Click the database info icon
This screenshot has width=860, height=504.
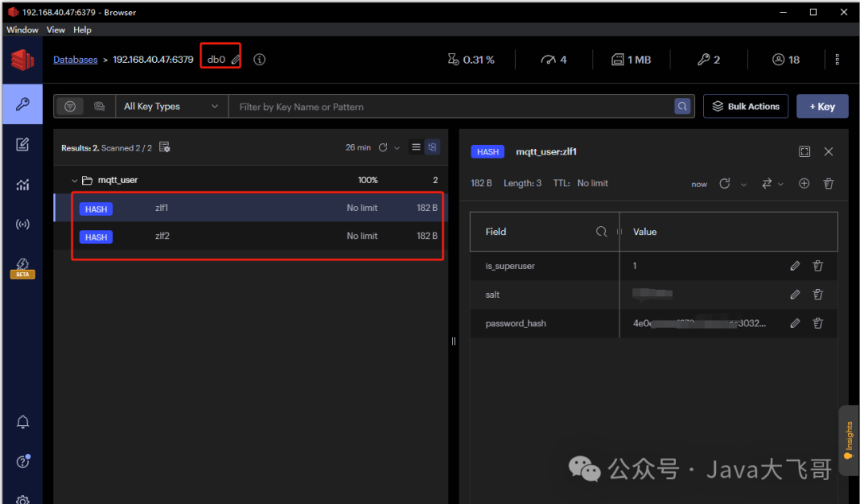[x=260, y=60]
